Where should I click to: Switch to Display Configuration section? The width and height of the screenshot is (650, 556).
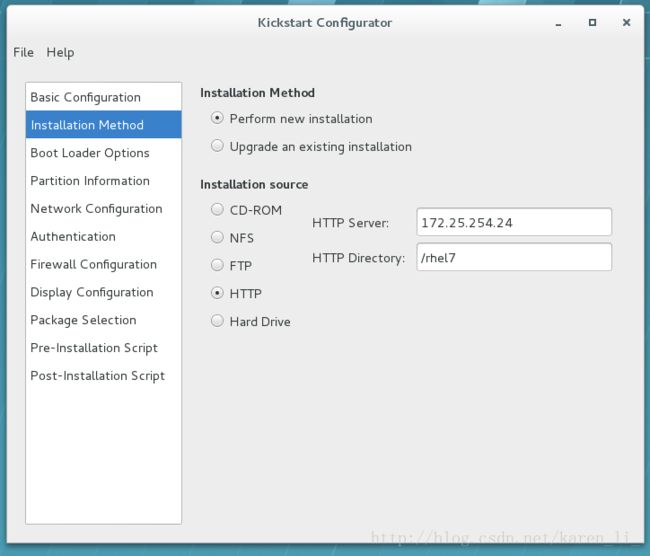click(x=92, y=293)
